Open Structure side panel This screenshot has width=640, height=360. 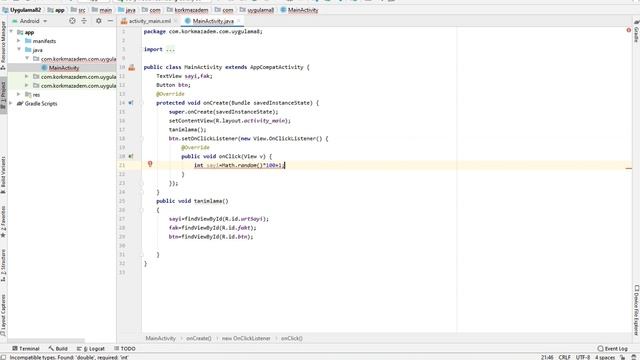(3, 265)
